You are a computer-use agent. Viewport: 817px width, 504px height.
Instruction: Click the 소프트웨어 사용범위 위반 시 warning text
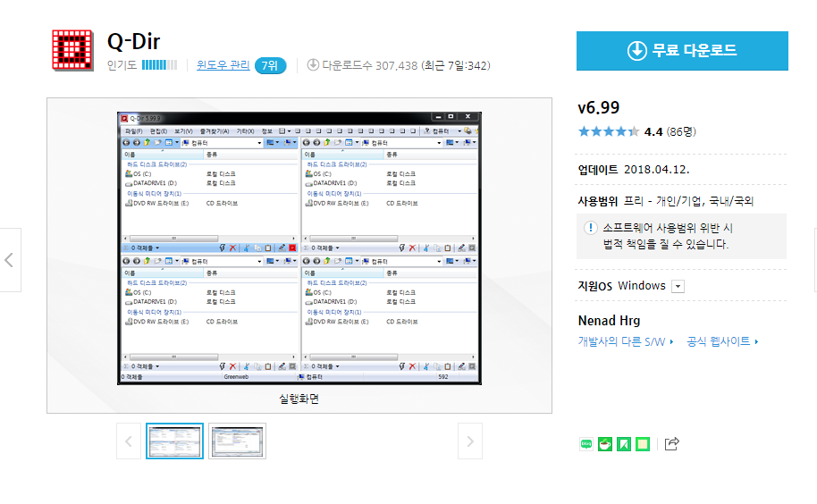[x=668, y=228]
